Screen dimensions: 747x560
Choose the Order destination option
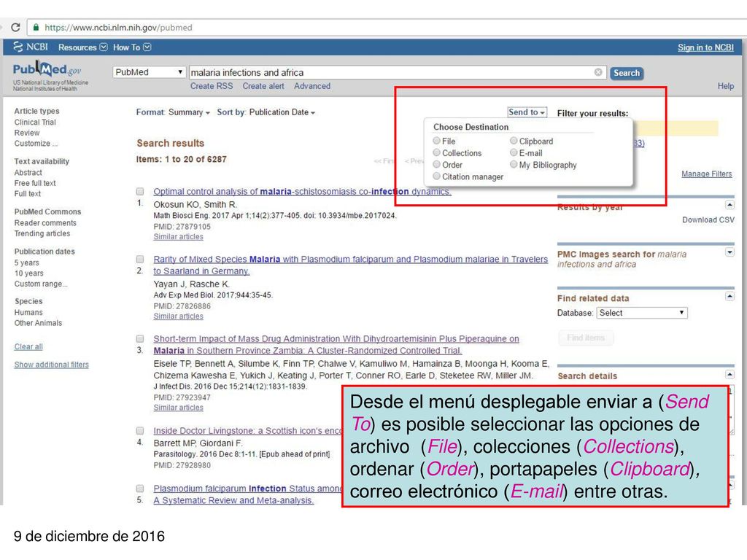436,164
